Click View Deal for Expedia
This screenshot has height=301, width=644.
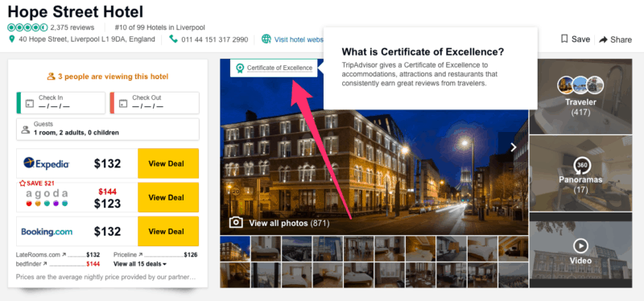coord(168,163)
